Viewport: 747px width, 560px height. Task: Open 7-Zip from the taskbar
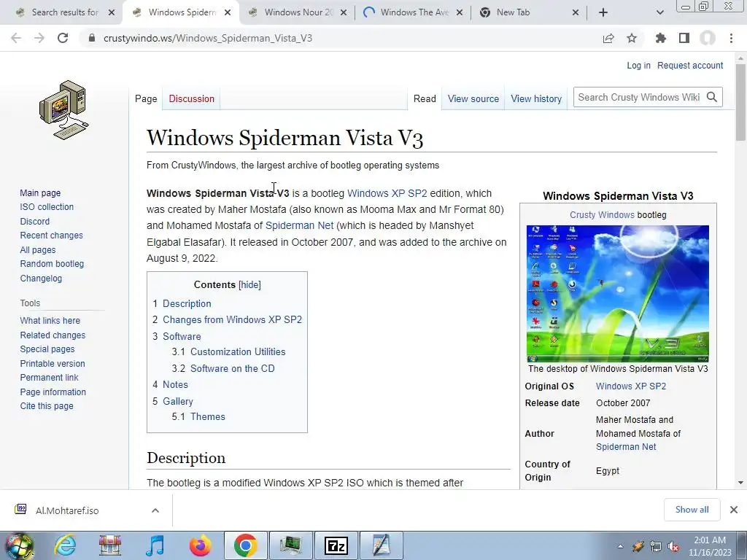click(336, 545)
